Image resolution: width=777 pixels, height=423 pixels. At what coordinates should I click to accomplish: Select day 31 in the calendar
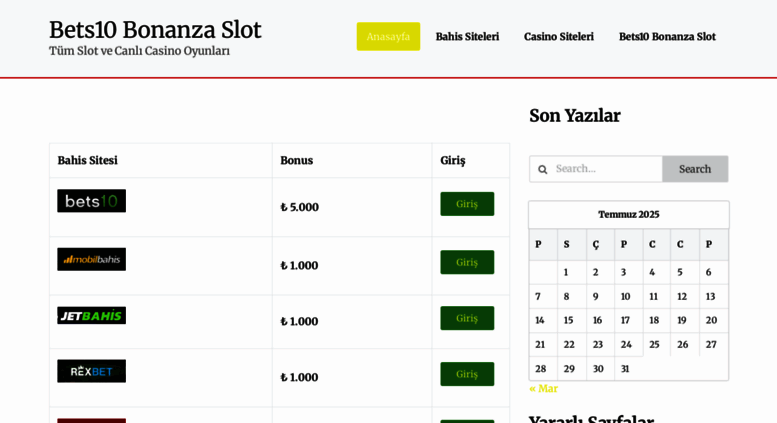pyautogui.click(x=625, y=369)
